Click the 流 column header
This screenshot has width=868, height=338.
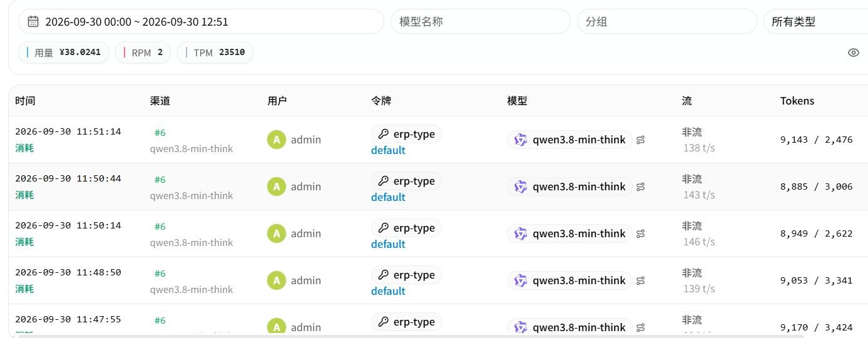(x=687, y=101)
